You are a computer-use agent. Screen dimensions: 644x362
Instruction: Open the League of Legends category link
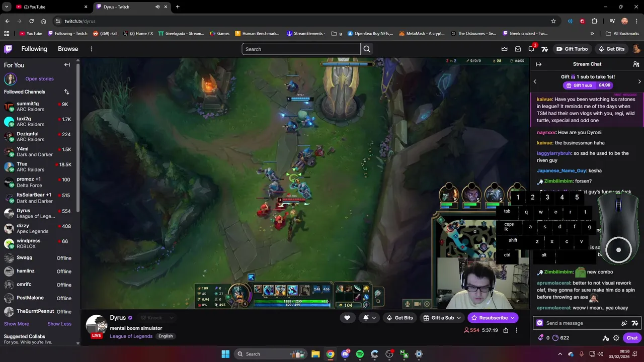131,336
